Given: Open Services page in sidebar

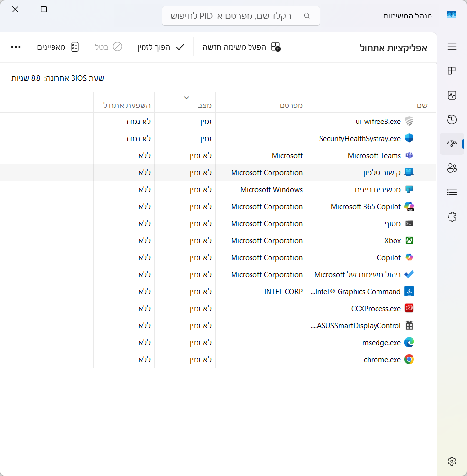Looking at the screenshot, I should (452, 217).
